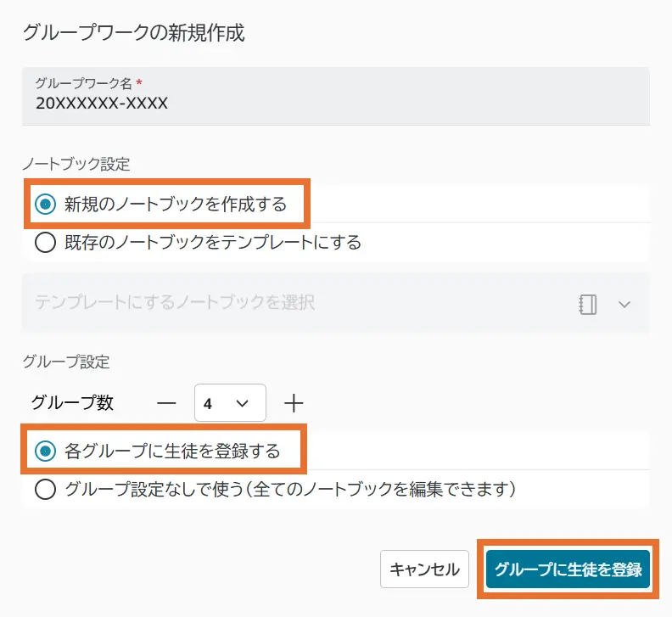Expand the template selector chevron arrow
672x617 pixels.
624,305
